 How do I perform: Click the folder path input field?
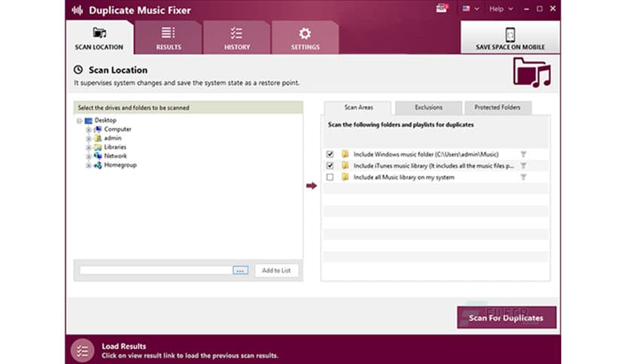156,270
